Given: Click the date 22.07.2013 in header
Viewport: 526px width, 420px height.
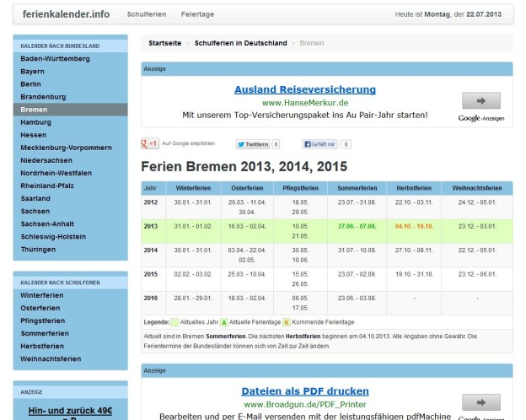Looking at the screenshot, I should tap(484, 14).
